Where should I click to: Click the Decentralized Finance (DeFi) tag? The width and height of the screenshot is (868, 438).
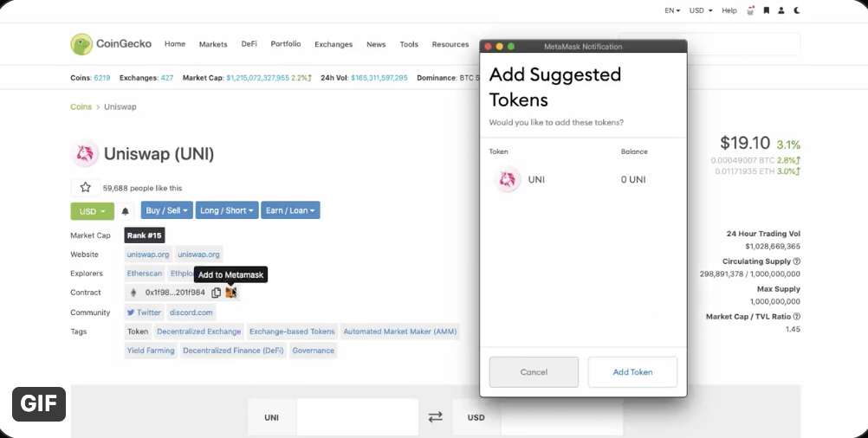pos(233,351)
